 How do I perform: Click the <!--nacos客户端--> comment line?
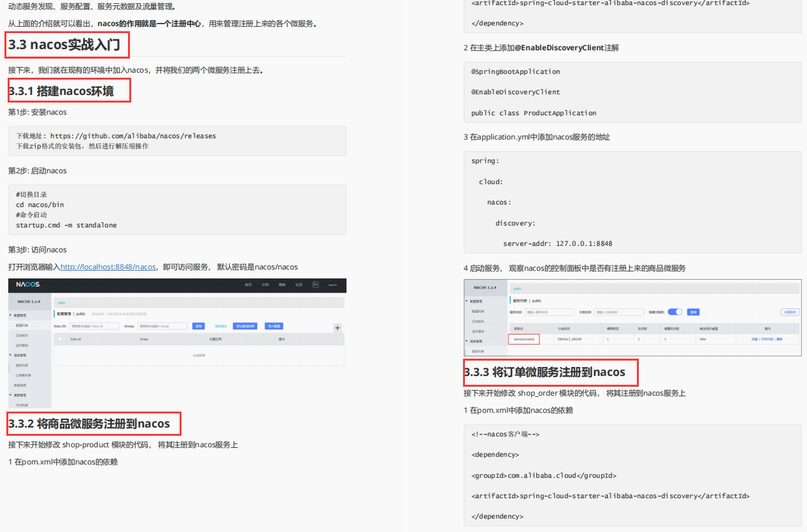coord(506,434)
